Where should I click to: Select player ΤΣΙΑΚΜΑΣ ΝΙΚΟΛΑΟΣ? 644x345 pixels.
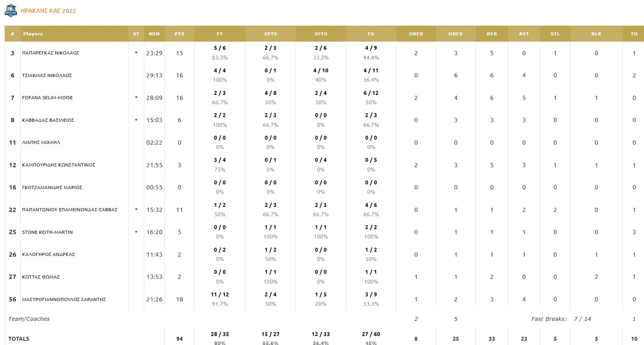click(47, 75)
